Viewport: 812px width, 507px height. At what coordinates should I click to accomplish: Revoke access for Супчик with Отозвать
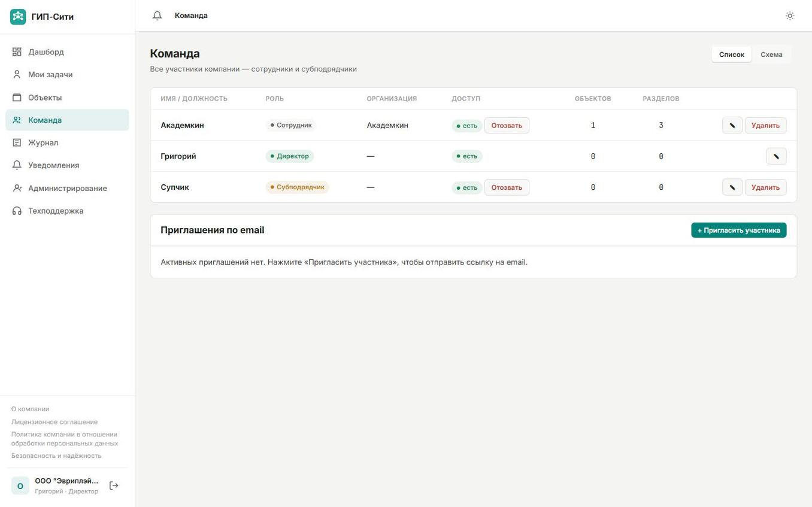[x=507, y=187]
